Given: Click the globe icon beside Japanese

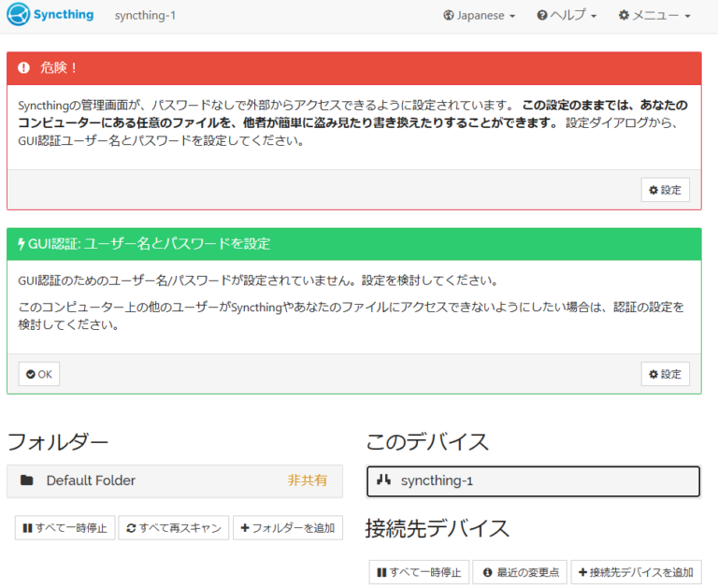Looking at the screenshot, I should 449,16.
